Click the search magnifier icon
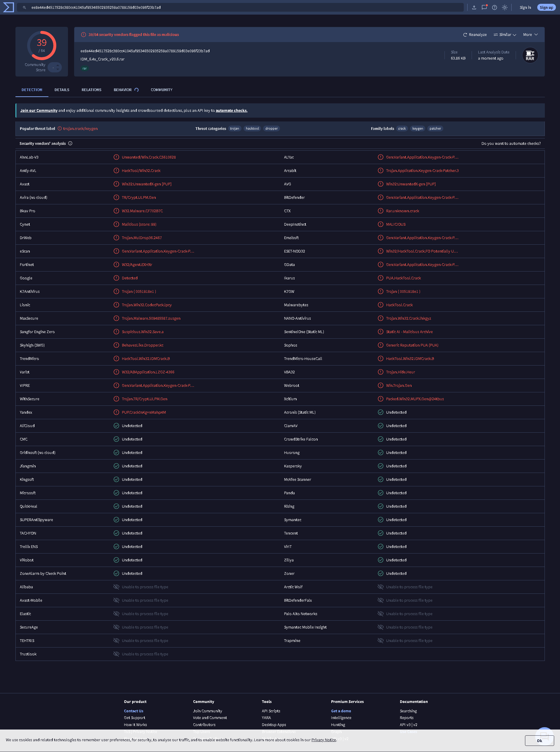560x752 pixels. pyautogui.click(x=24, y=8)
